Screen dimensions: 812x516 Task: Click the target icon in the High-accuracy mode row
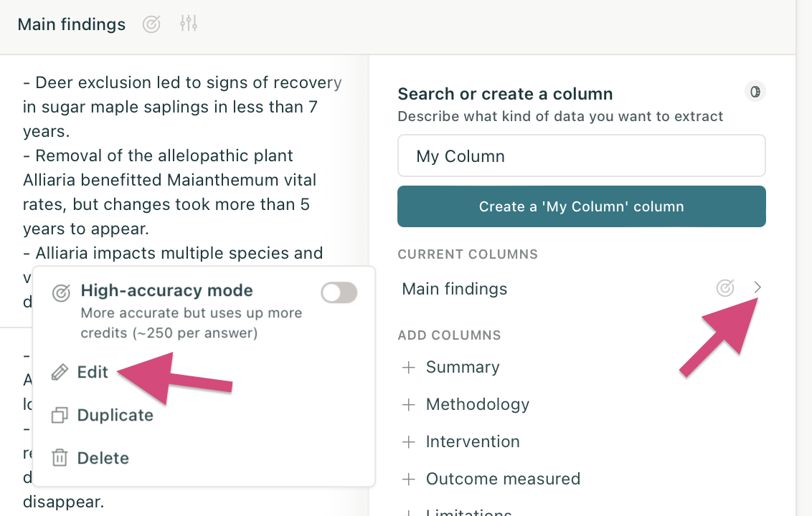[60, 292]
